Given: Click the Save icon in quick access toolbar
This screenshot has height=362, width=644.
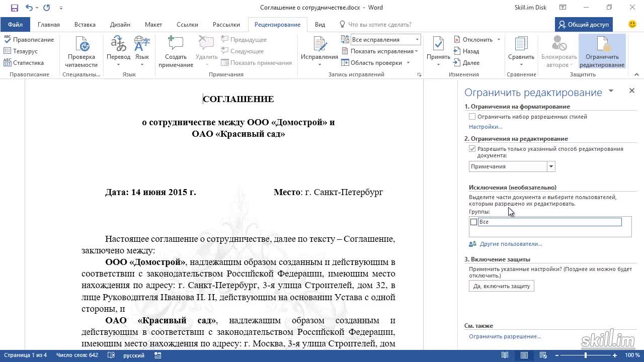Looking at the screenshot, I should pos(14,8).
